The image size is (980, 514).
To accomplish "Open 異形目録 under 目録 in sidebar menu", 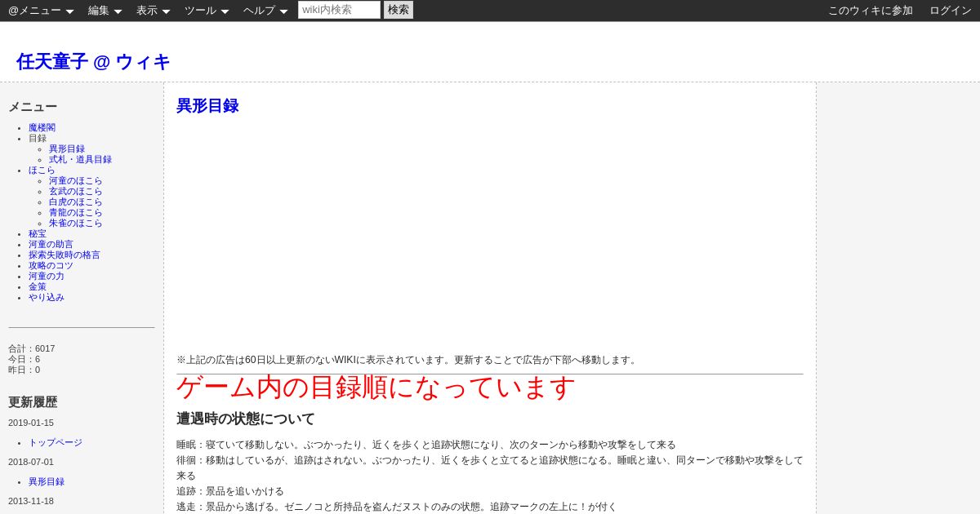I will click(x=67, y=149).
